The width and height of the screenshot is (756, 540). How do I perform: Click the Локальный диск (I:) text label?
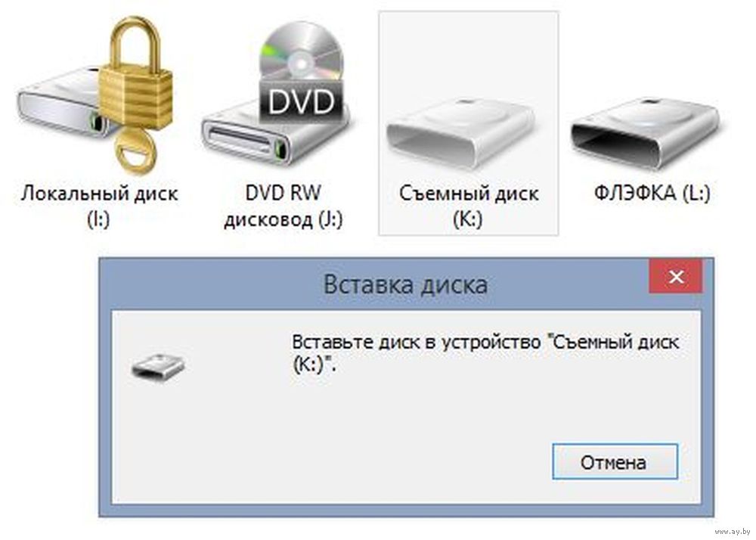[99, 206]
